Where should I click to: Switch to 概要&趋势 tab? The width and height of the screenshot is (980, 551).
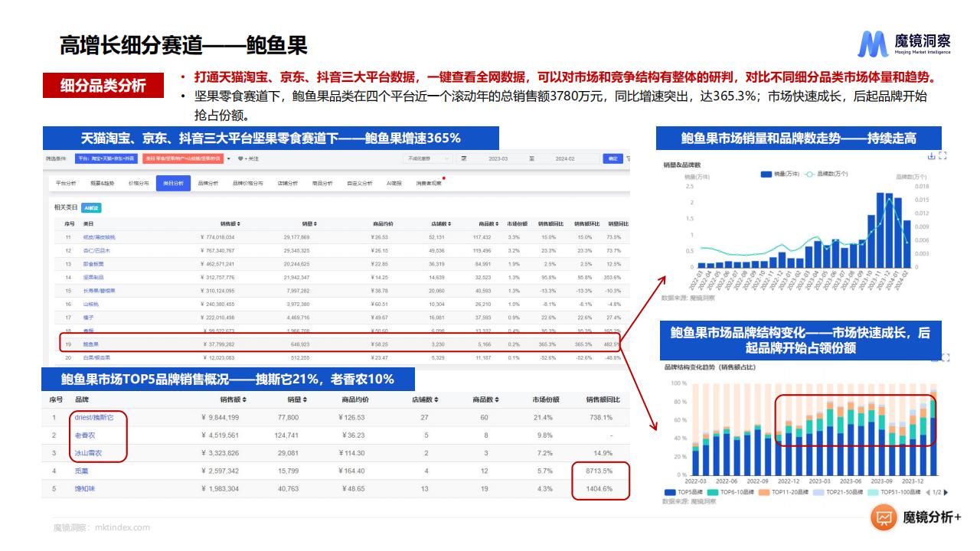click(x=102, y=184)
